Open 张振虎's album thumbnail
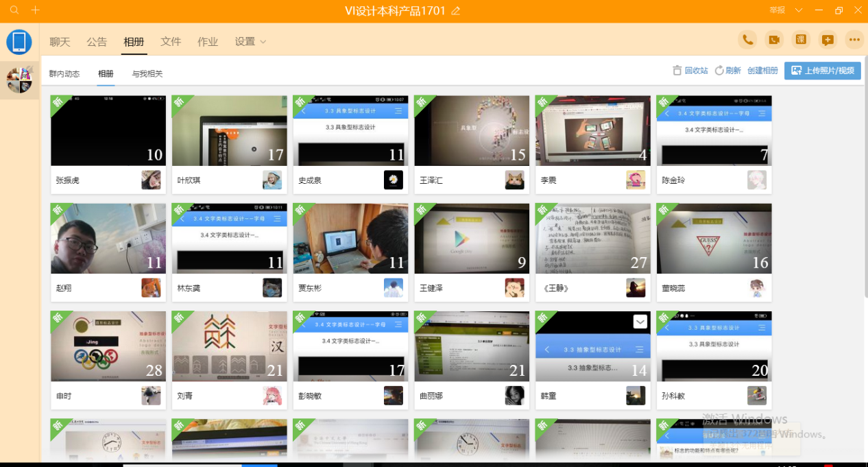The width and height of the screenshot is (868, 467). pos(108,130)
